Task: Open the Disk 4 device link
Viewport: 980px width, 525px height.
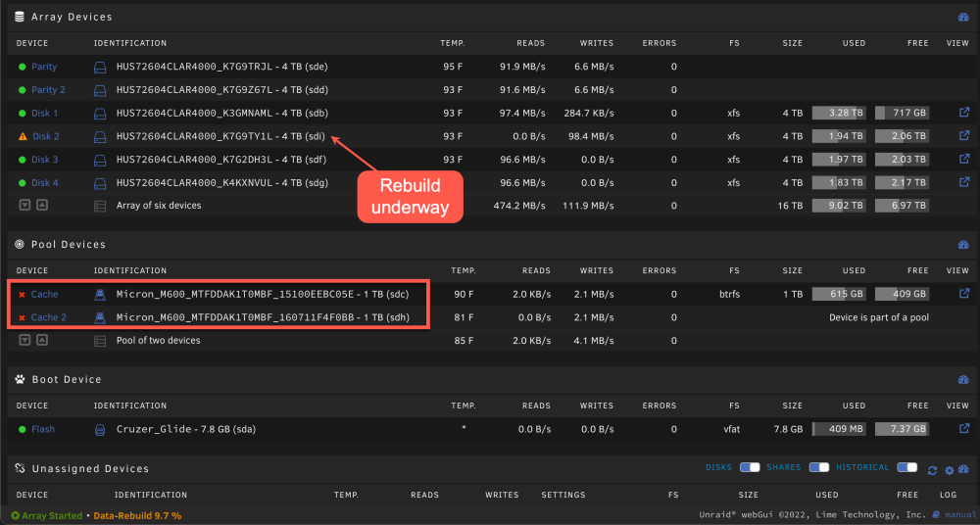Action: 45,183
